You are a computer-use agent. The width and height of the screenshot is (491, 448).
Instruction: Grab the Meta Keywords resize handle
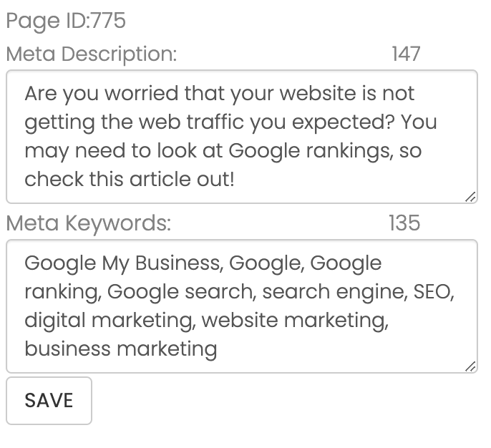[470, 366]
